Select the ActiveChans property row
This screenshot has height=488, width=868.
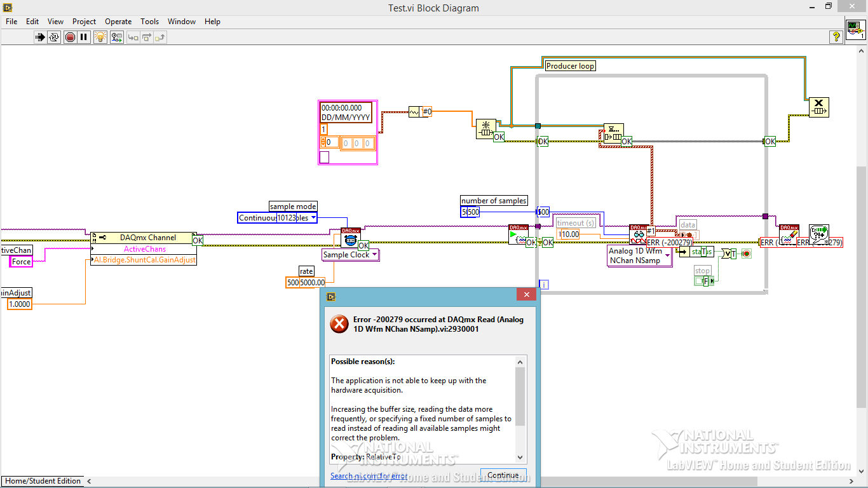click(144, 249)
